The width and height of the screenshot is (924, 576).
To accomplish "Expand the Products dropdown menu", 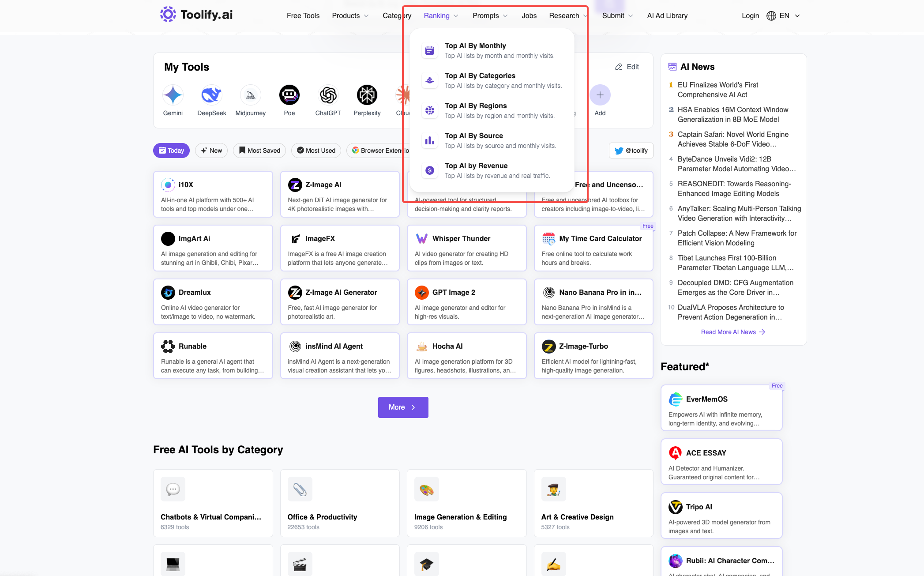I will [350, 16].
